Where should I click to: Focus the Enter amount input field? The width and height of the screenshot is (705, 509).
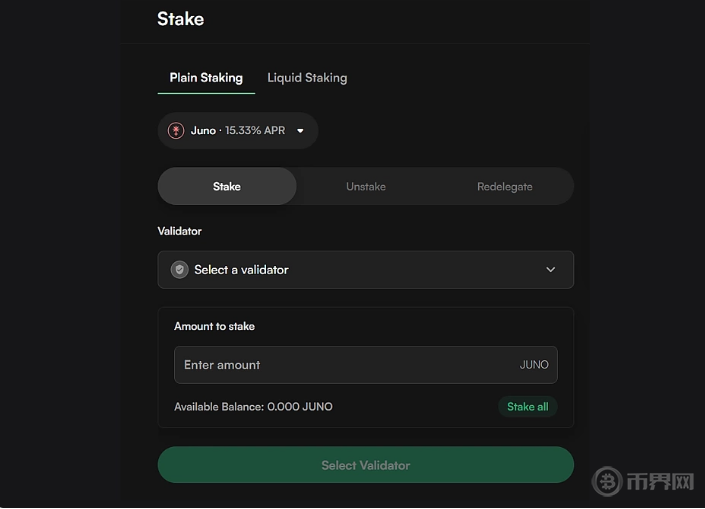340,365
